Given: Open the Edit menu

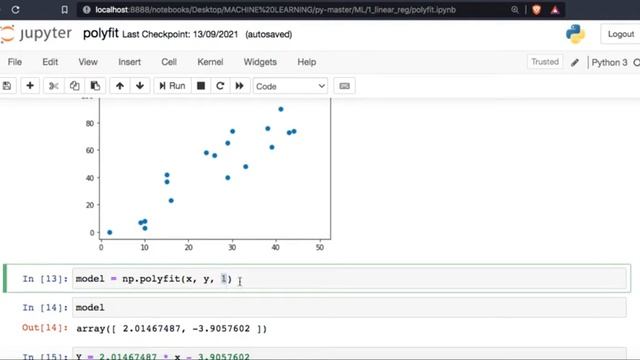Looking at the screenshot, I should coord(50,62).
